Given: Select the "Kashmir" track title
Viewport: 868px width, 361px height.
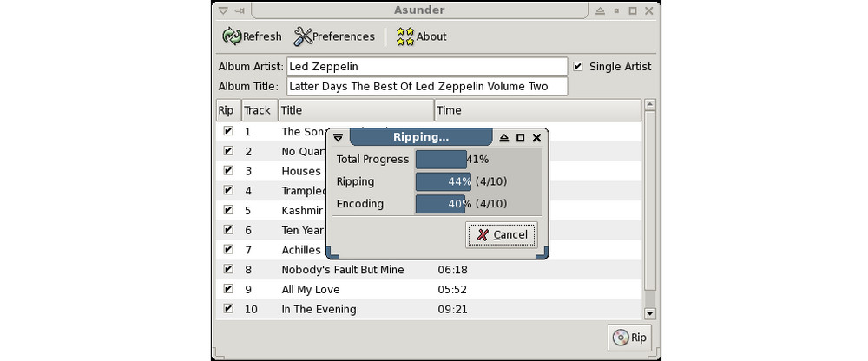Looking at the screenshot, I should click(302, 210).
